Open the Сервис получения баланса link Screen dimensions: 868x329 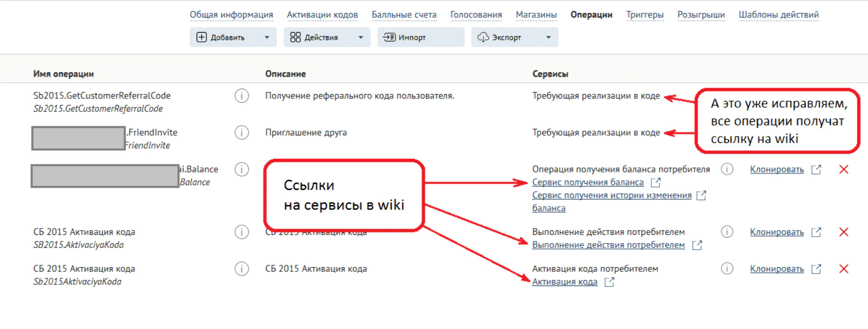tap(588, 182)
